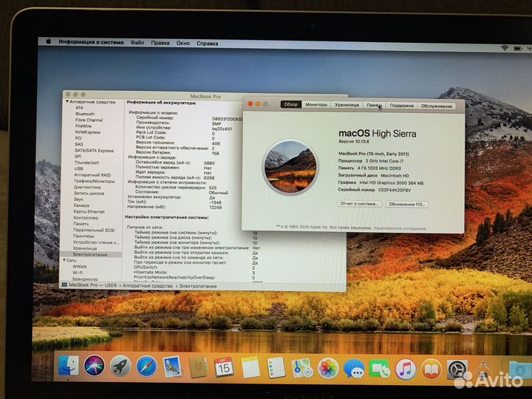
Task: Select Принтеры in the sidebar
Action: click(83, 236)
